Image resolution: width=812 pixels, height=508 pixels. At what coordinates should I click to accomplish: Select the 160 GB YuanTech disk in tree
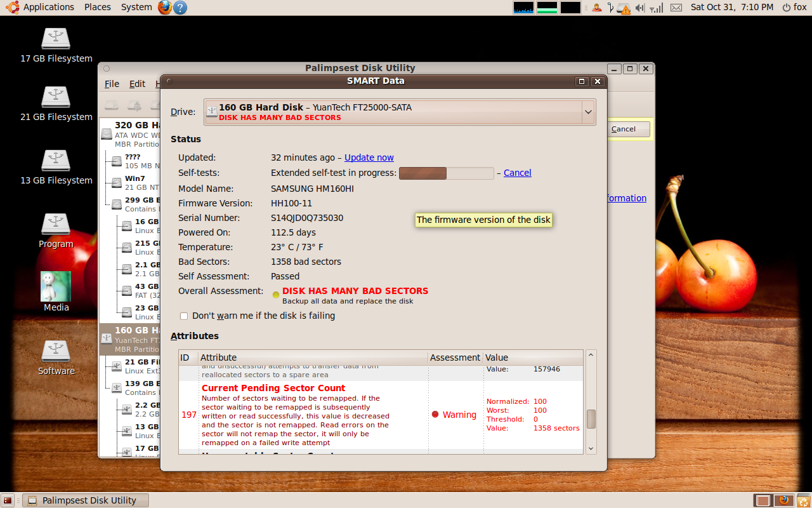[129, 340]
